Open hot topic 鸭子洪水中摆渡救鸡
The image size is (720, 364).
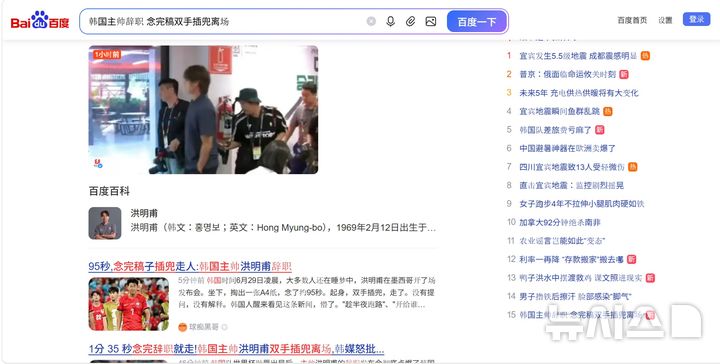(x=581, y=278)
